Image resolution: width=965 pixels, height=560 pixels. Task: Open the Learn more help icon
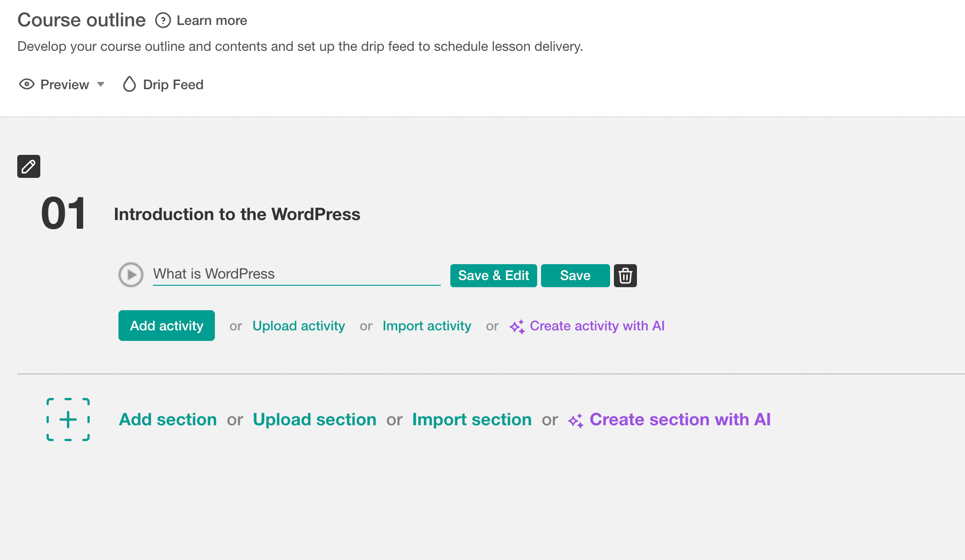(164, 20)
